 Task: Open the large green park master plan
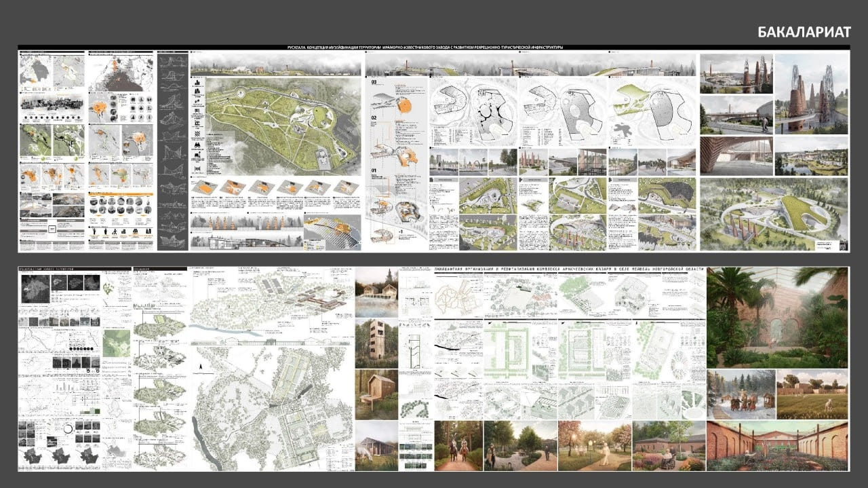278,126
